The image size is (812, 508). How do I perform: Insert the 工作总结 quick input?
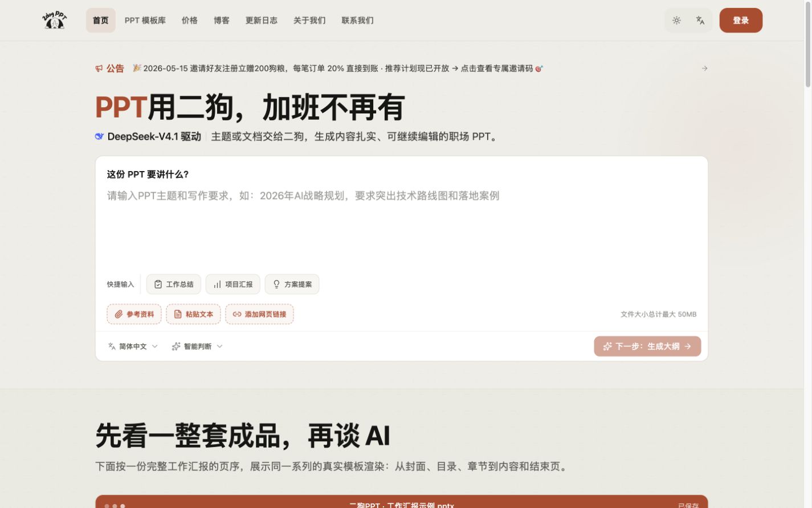click(174, 285)
